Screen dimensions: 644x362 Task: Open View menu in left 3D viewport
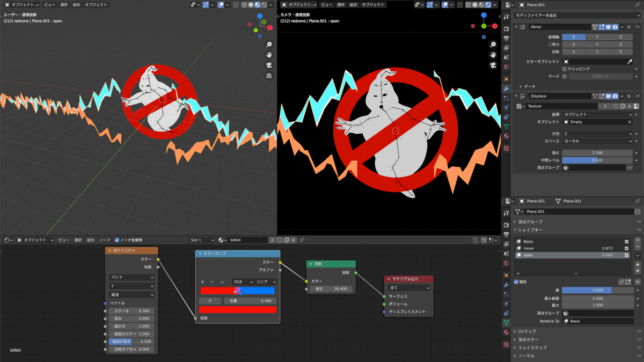(49, 4)
